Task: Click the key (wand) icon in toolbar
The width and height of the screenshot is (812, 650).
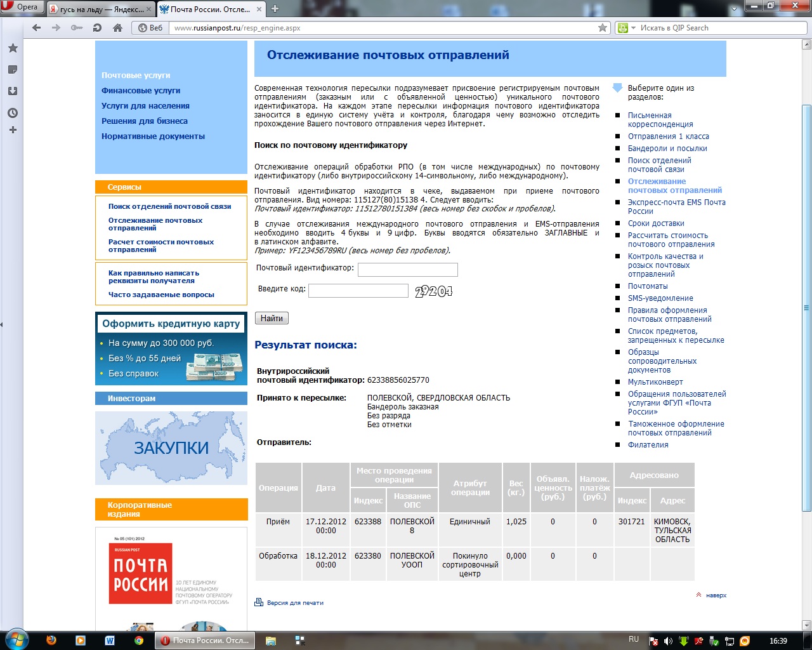Action: point(77,28)
